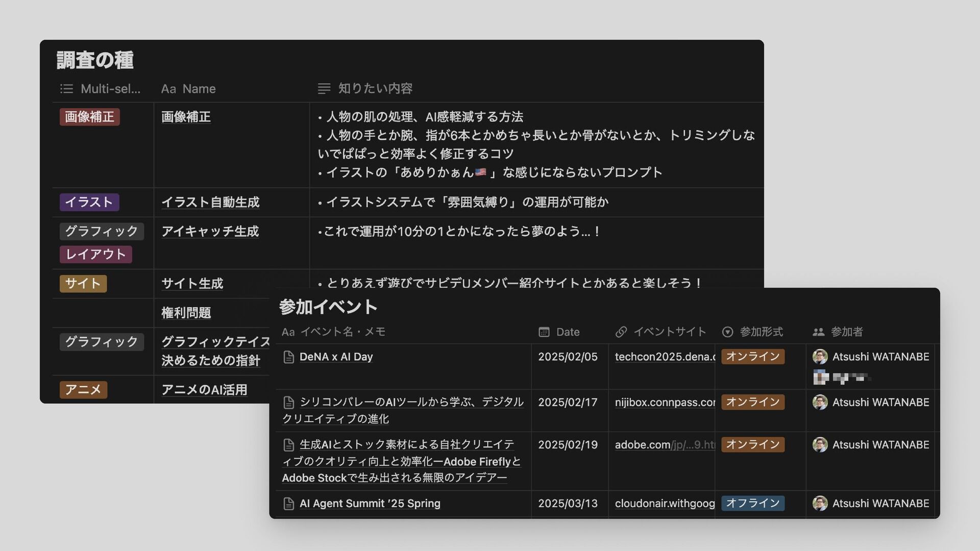
Task: Click the オフライン participation tag
Action: (752, 503)
